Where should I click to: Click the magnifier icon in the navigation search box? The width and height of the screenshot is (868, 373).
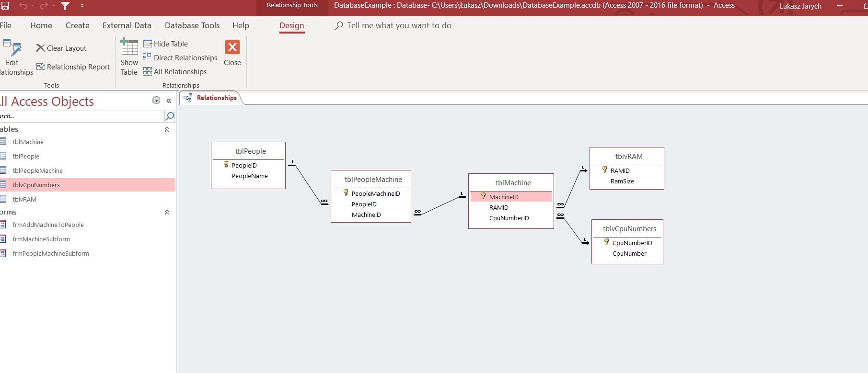[170, 116]
